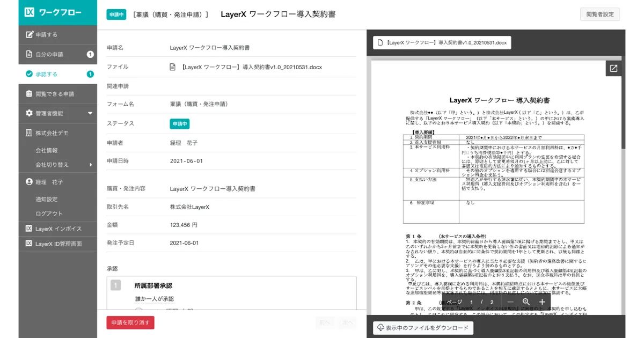The height and width of the screenshot is (338, 644).
Task: Zoom in the document preview
Action: [542, 302]
